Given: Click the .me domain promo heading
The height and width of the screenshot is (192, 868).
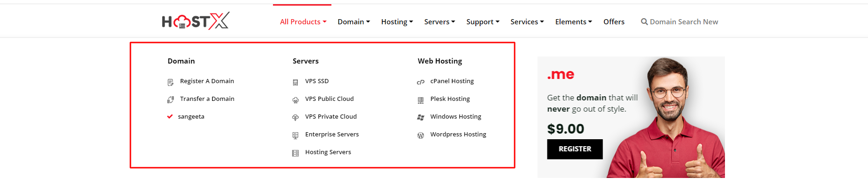Looking at the screenshot, I should pos(560,75).
